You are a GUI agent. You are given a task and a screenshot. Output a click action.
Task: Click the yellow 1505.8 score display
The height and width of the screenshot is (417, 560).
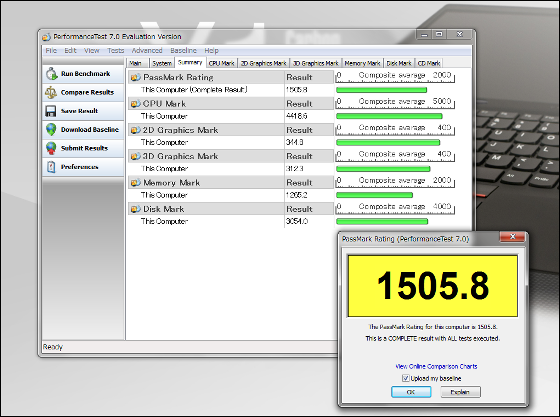click(x=432, y=286)
